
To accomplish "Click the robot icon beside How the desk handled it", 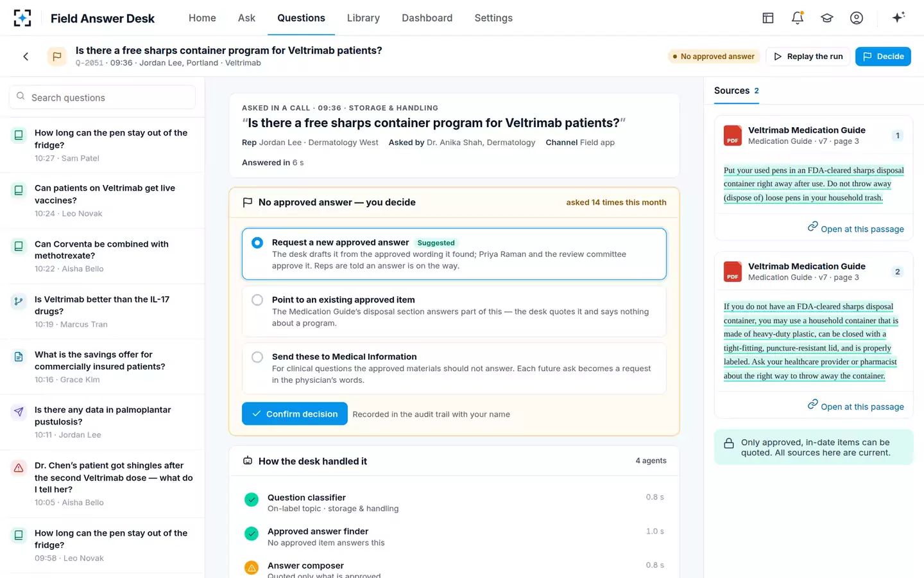I will click(x=248, y=460).
